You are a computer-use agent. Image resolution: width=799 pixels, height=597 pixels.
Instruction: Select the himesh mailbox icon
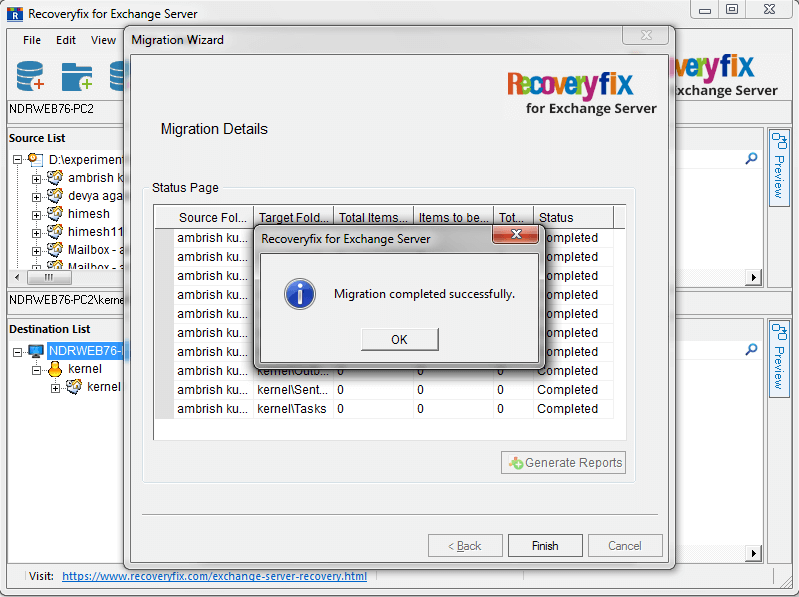(x=55, y=213)
